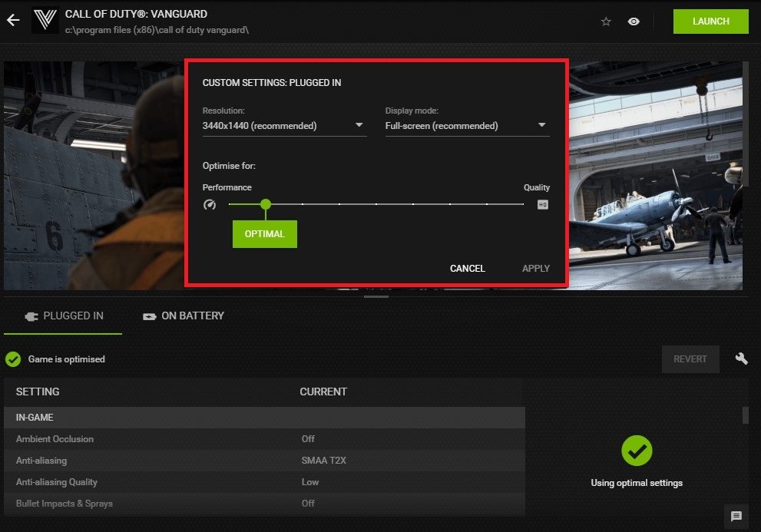Image resolution: width=761 pixels, height=532 pixels.
Task: Click the performance speedometer icon
Action: click(210, 205)
